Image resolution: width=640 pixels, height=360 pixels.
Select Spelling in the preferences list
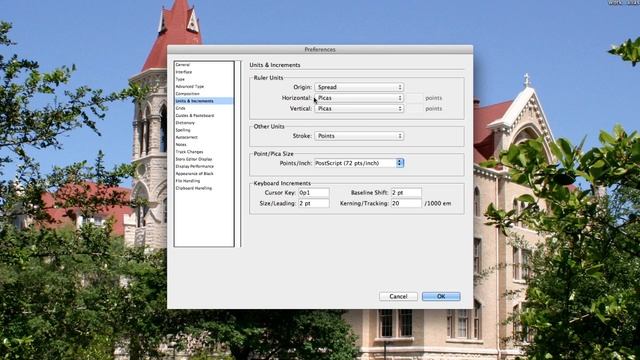pyautogui.click(x=183, y=130)
